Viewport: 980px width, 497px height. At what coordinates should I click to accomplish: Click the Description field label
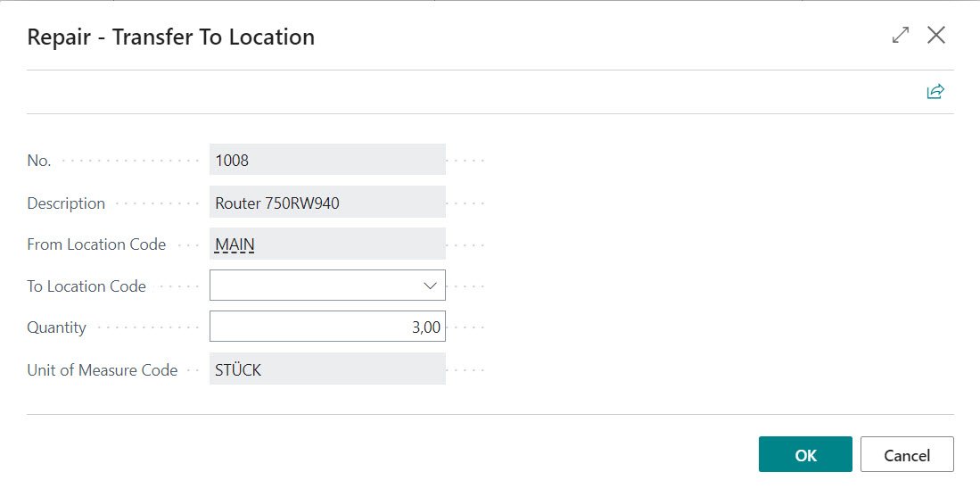pos(66,203)
